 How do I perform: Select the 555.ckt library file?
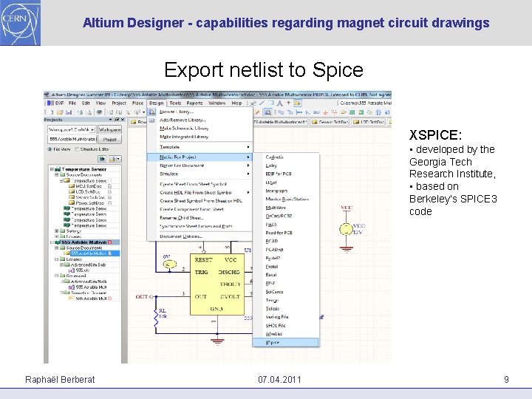(80, 270)
